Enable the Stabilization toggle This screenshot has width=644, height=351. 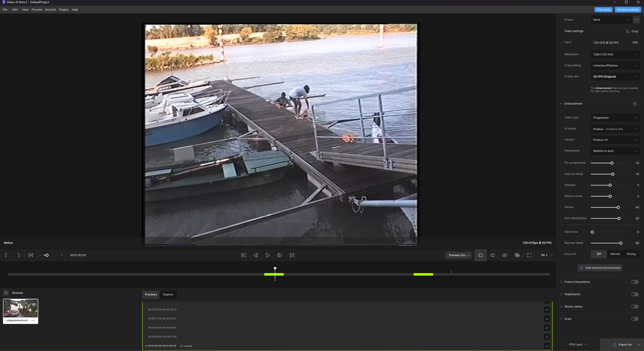[x=634, y=294]
